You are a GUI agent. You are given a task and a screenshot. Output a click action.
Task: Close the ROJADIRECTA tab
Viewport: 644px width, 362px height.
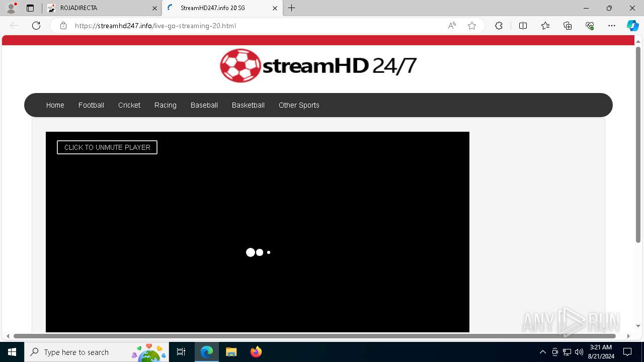coord(154,8)
